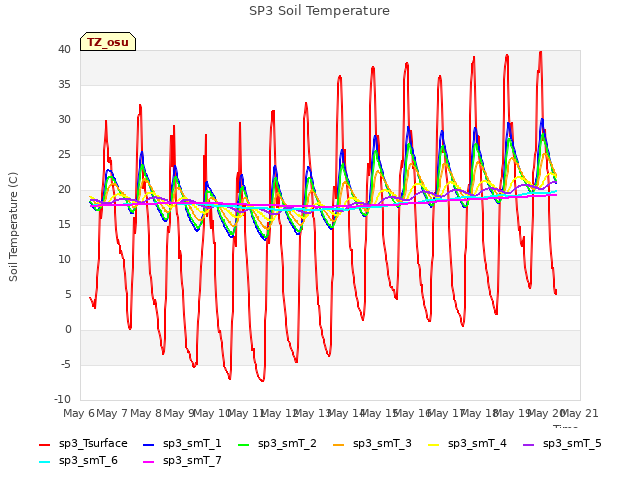640x480 pixels.
Task: Click the May 7 x-axis tick label
Action: point(112,413)
